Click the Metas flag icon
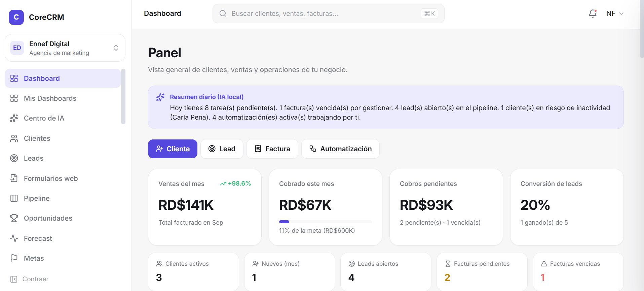Viewport: 644px width, 291px height. pyautogui.click(x=14, y=258)
